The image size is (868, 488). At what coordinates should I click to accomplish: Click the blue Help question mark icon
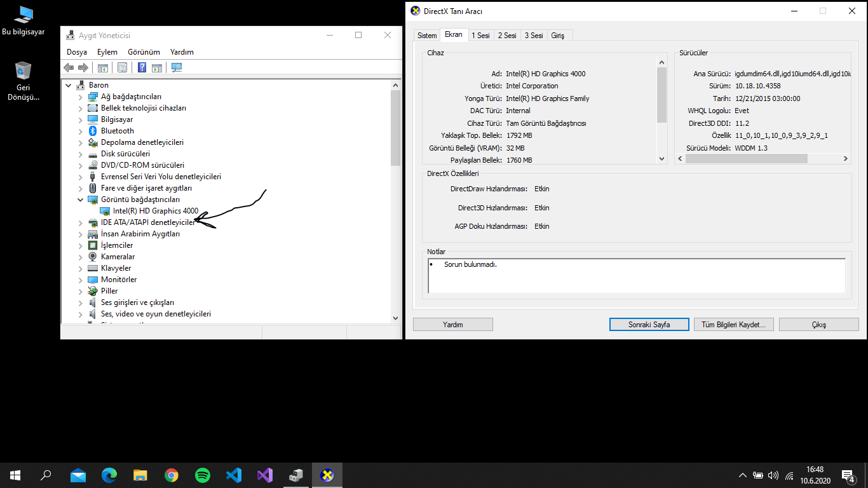(142, 68)
